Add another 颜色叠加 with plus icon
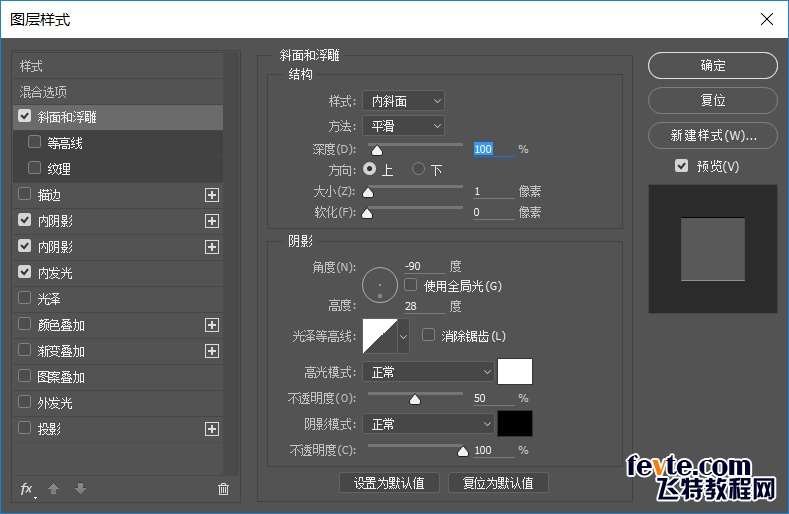 coord(212,325)
